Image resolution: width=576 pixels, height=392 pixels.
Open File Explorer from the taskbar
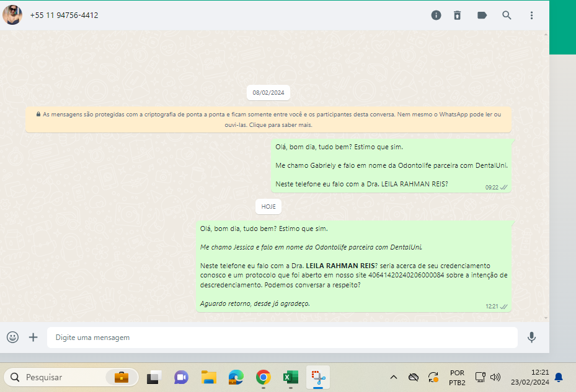(x=209, y=377)
